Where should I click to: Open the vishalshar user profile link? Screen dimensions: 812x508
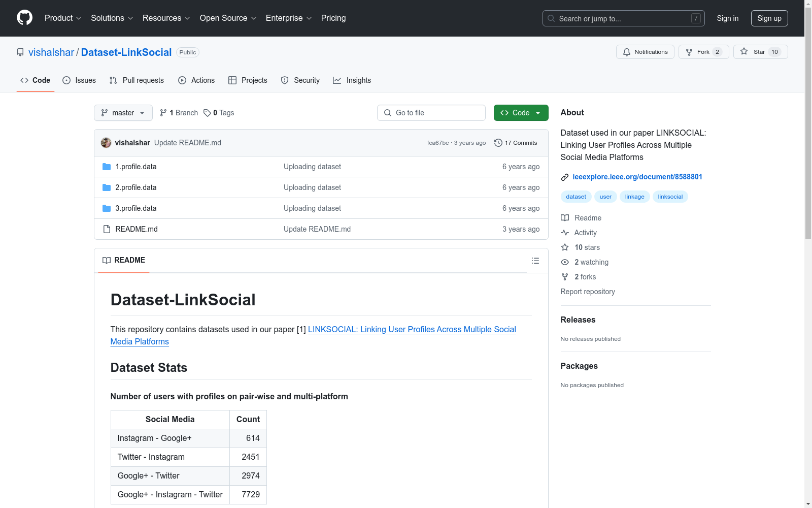(x=51, y=52)
